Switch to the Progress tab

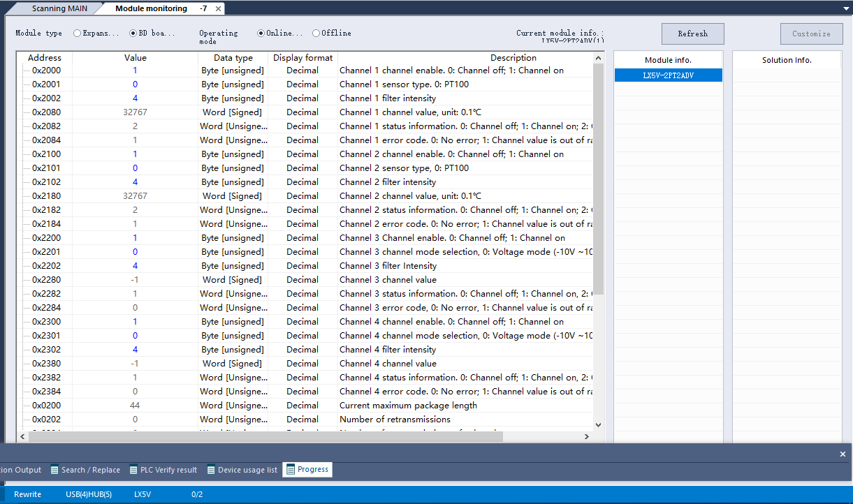(x=307, y=470)
